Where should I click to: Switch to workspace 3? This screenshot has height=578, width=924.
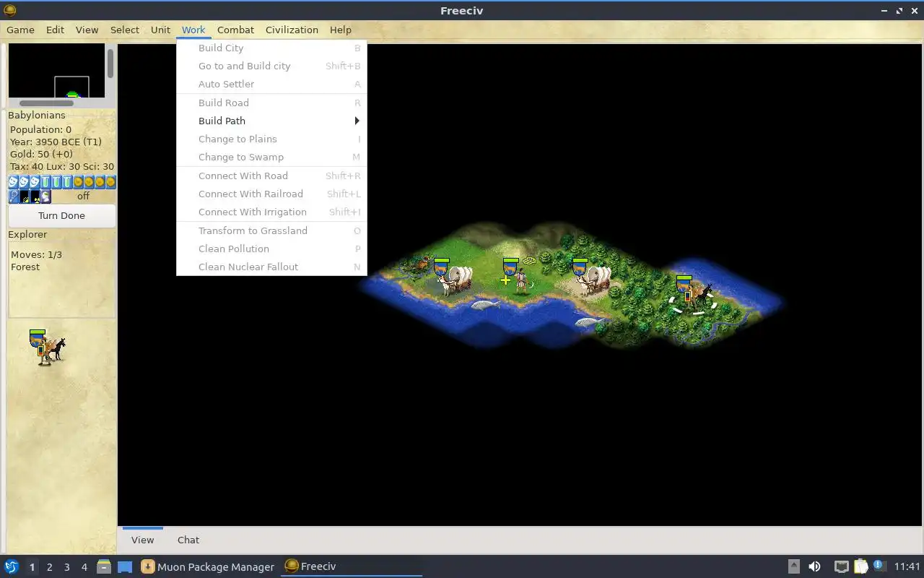pos(66,567)
